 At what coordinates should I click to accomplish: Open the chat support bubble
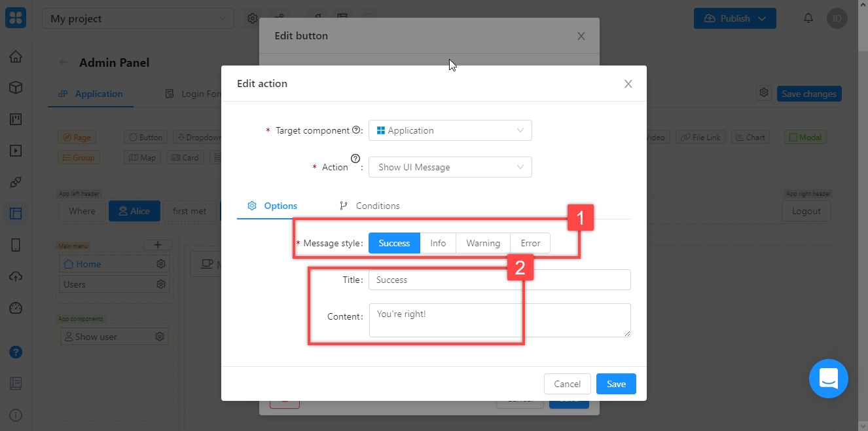coord(828,379)
